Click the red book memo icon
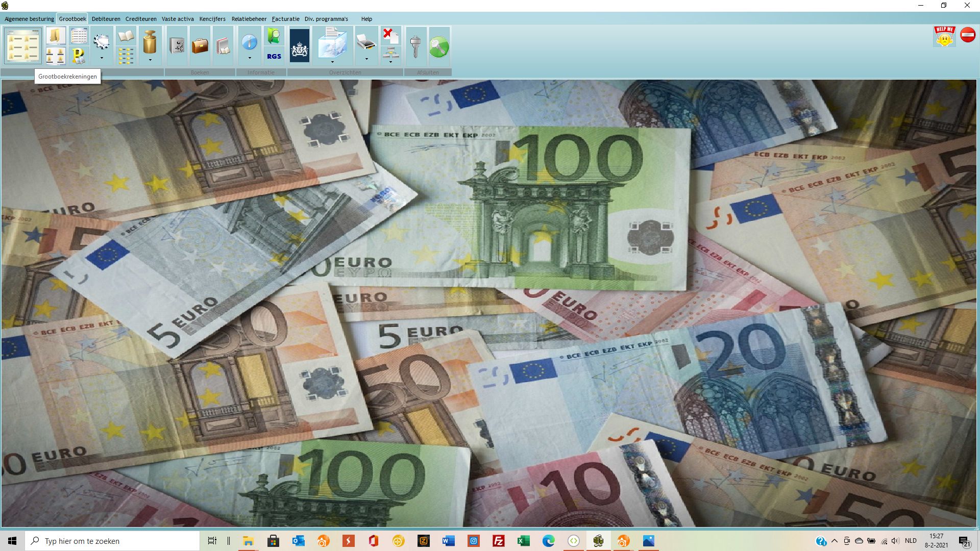Image resolution: width=980 pixels, height=551 pixels. tap(223, 46)
